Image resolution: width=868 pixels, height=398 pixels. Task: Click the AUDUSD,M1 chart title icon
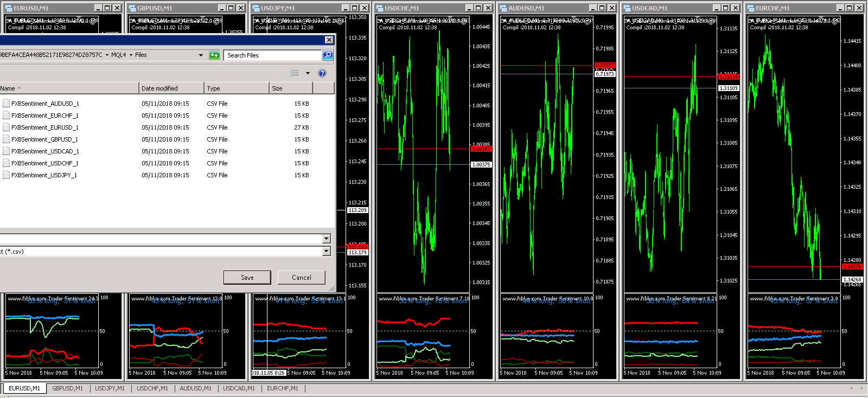pyautogui.click(x=503, y=8)
